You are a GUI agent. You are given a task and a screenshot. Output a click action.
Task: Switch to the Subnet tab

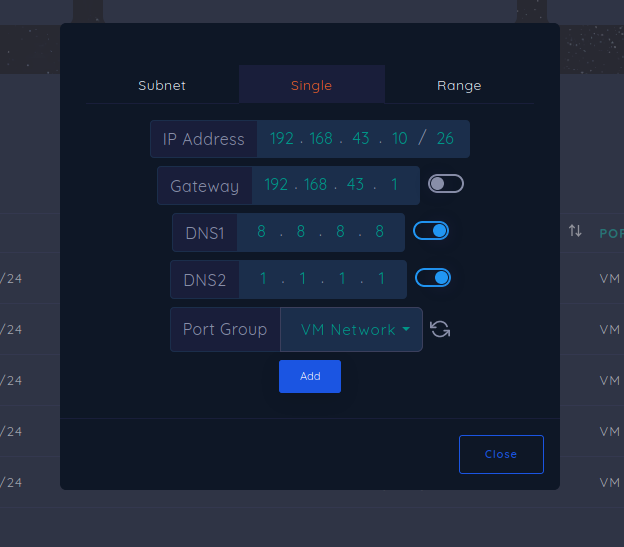(162, 85)
